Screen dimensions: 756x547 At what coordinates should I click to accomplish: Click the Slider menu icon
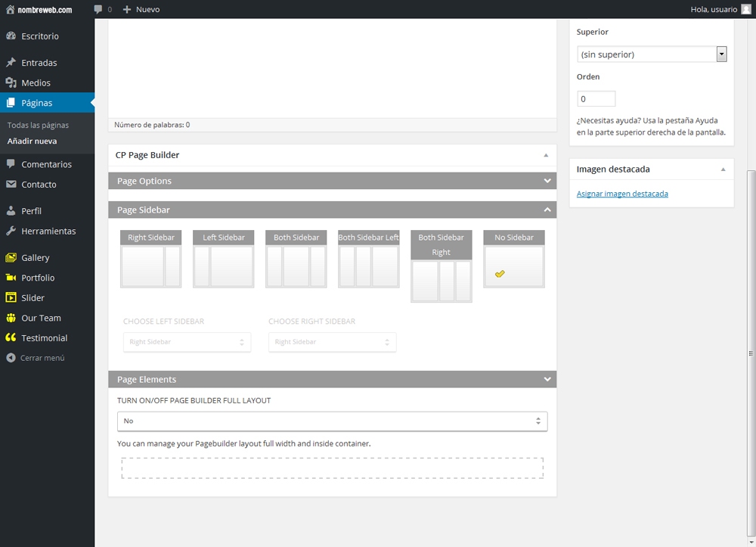click(11, 298)
